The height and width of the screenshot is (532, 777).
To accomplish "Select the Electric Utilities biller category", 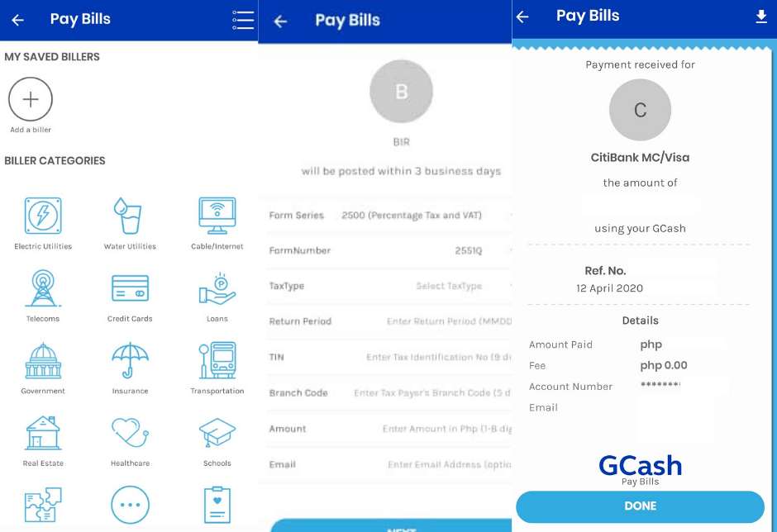I will [x=42, y=213].
